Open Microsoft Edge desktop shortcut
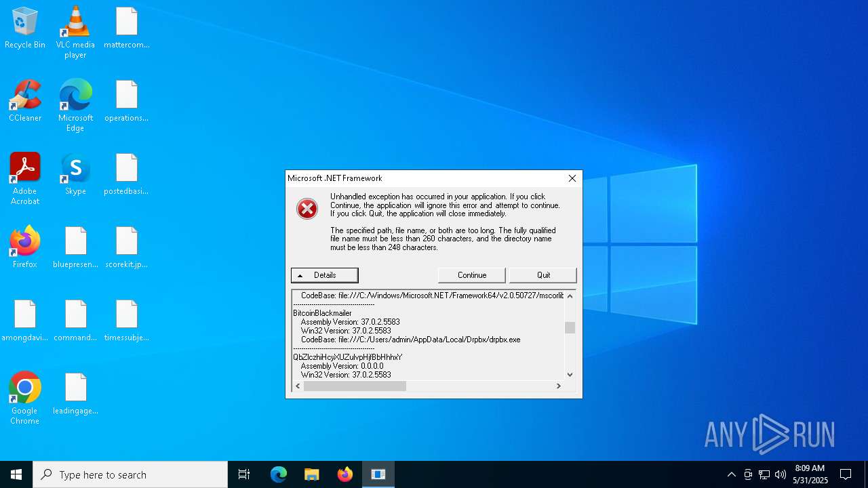868x488 pixels. click(75, 106)
